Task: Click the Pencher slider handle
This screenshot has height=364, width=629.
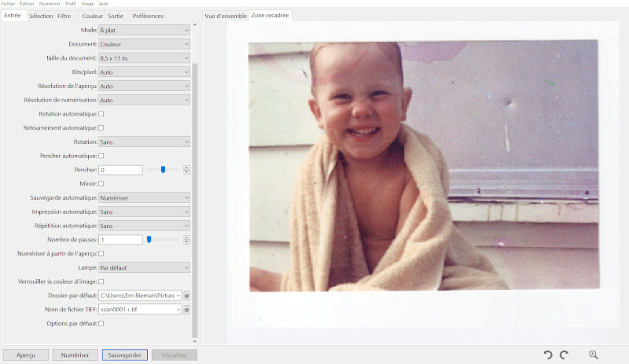Action: (163, 169)
